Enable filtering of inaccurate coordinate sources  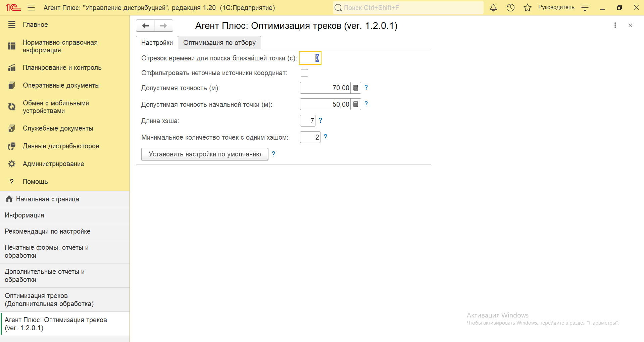[304, 73]
